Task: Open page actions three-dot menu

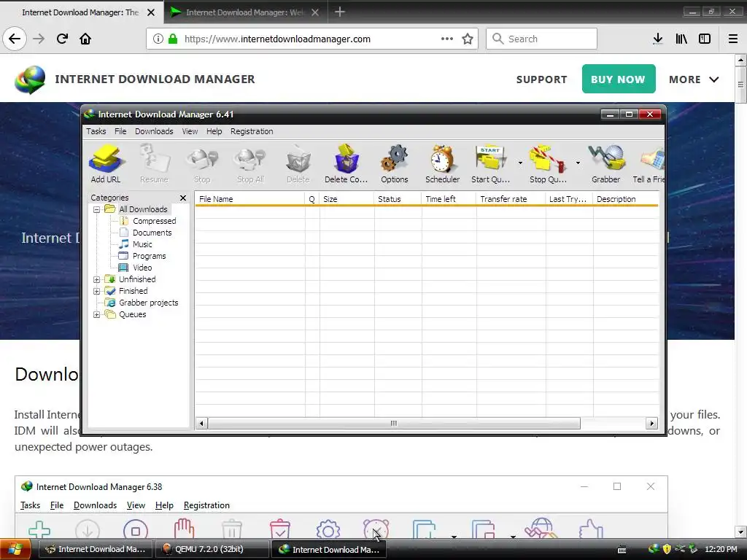Action: (x=447, y=39)
